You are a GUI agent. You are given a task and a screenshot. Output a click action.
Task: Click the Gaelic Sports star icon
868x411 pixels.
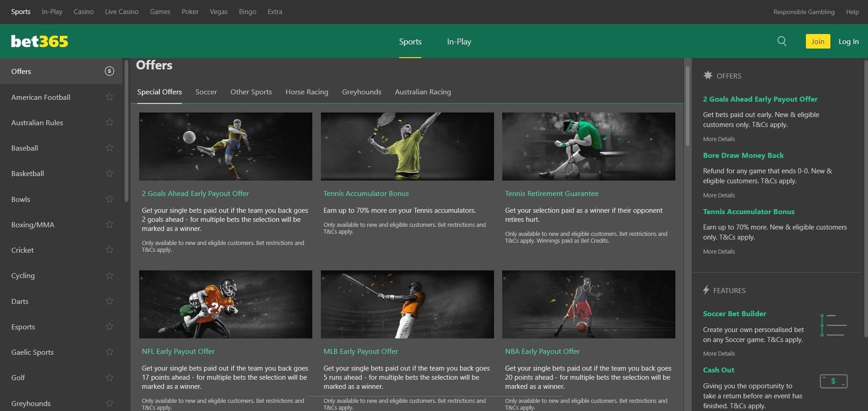coord(109,352)
